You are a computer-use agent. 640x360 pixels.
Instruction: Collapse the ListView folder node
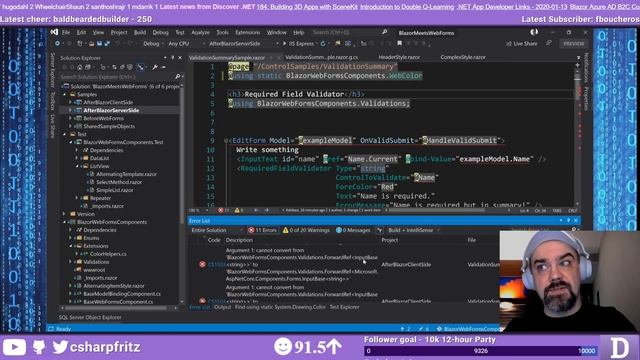point(77,166)
